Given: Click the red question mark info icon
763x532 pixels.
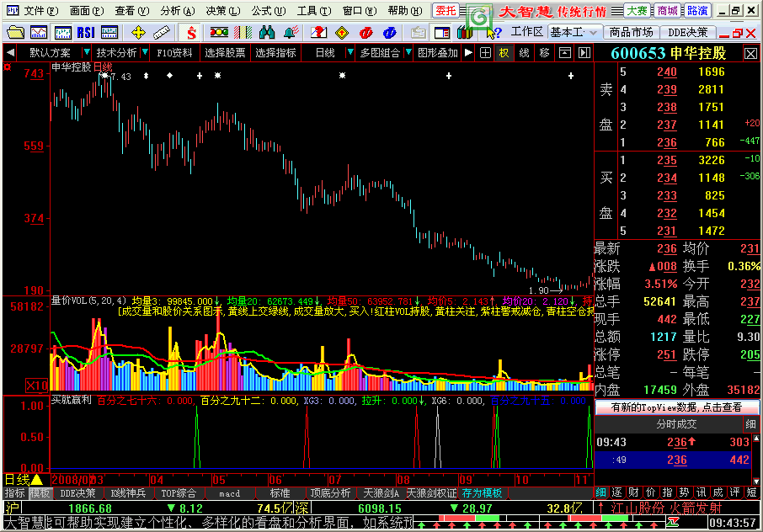Looking at the screenshot, I should click(318, 33).
